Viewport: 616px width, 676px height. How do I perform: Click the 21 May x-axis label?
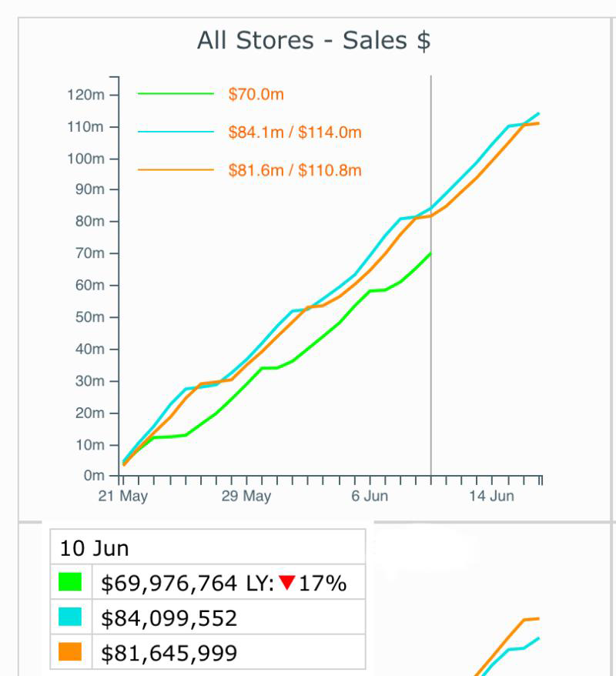pyautogui.click(x=123, y=497)
